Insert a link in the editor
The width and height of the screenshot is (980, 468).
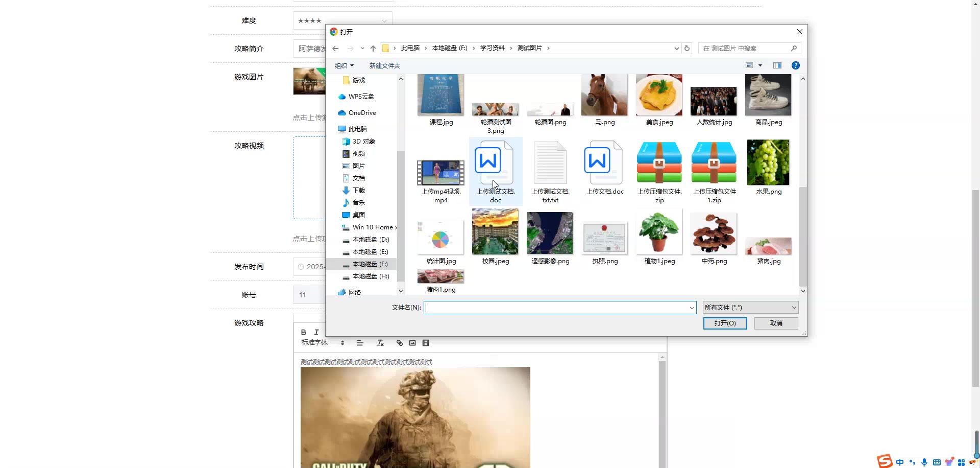[x=400, y=343]
